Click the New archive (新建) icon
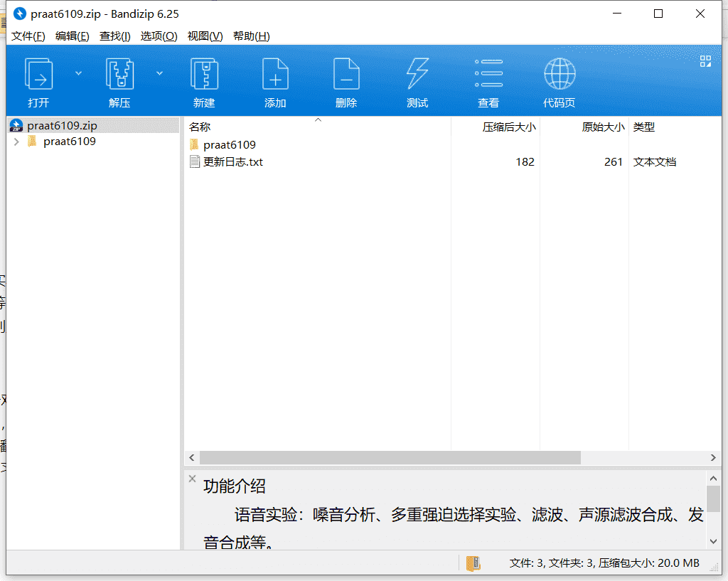728x581 pixels. point(204,74)
